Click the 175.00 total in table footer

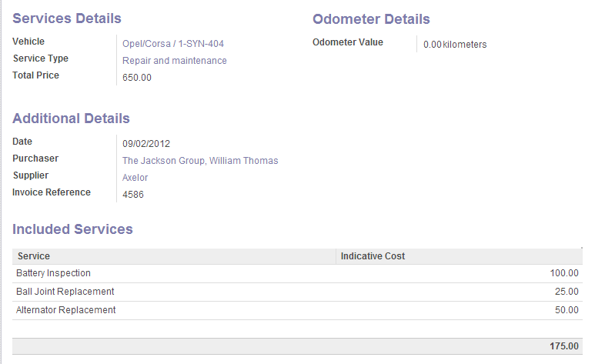[563, 346]
